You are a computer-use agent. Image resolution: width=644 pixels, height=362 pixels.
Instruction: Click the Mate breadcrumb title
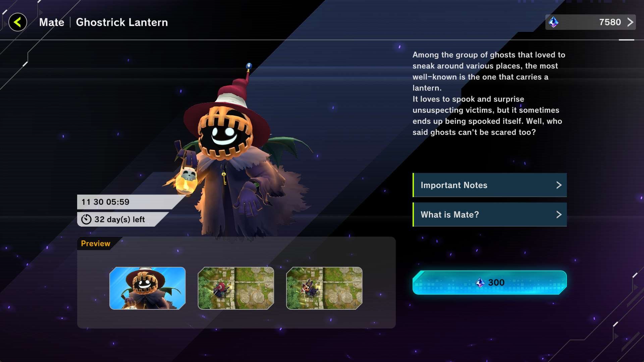52,22
